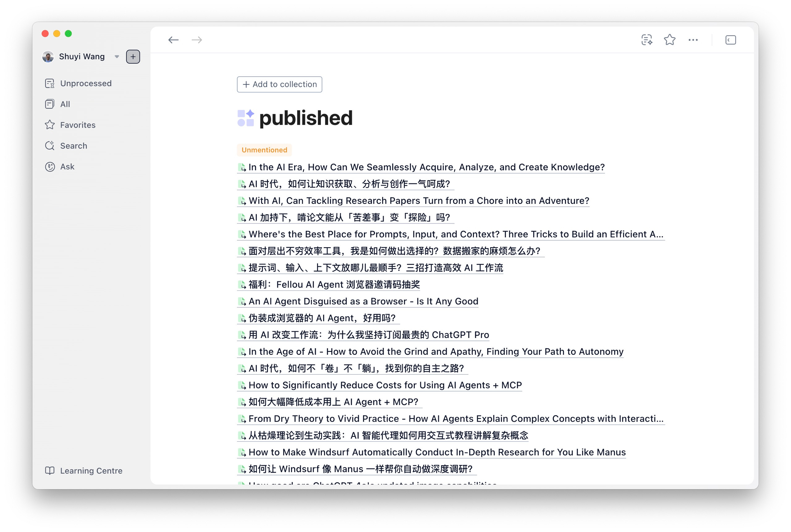The width and height of the screenshot is (791, 532).
Task: Click the published collection icon
Action: click(246, 118)
